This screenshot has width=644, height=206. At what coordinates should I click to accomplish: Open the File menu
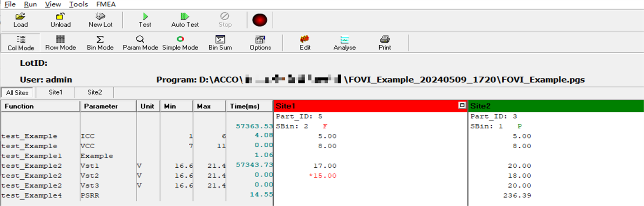(10, 4)
